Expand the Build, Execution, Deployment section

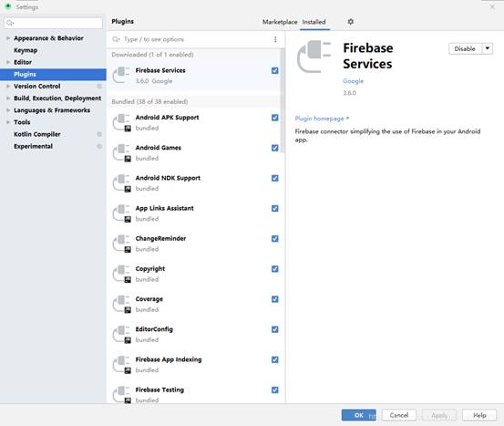(x=8, y=99)
